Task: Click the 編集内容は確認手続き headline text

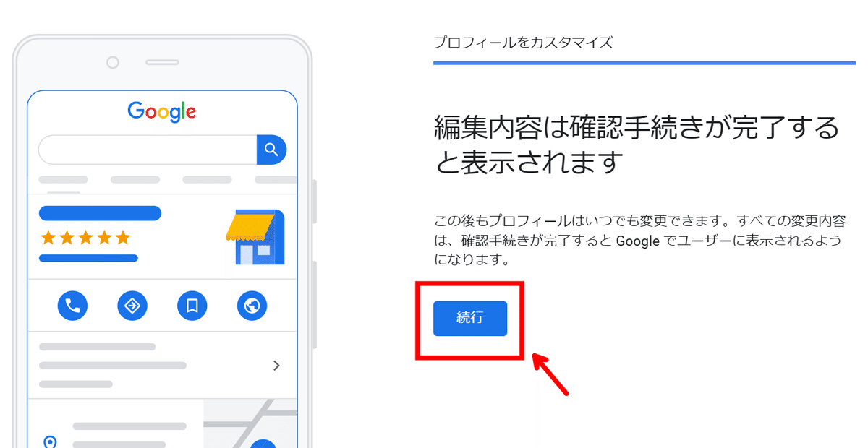Action: pyautogui.click(x=637, y=145)
